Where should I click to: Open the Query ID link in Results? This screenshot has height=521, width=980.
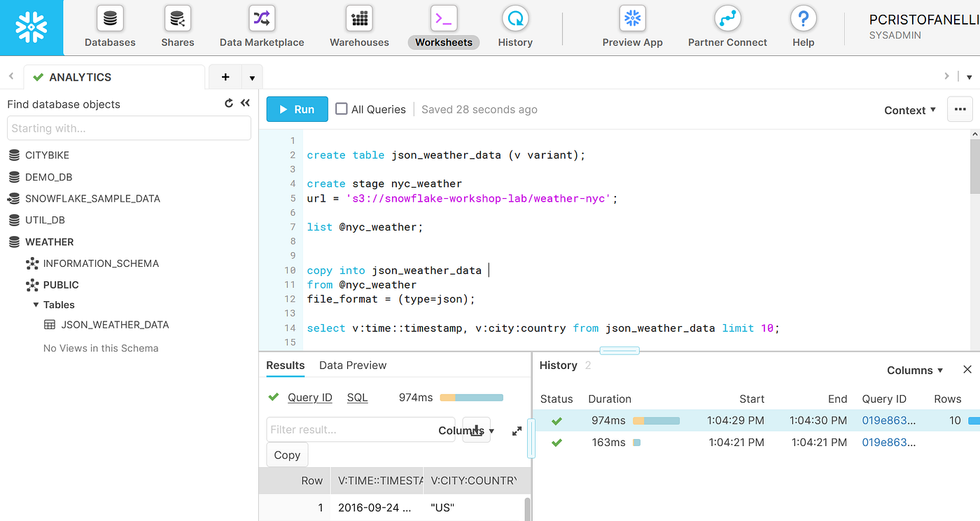pyautogui.click(x=309, y=397)
